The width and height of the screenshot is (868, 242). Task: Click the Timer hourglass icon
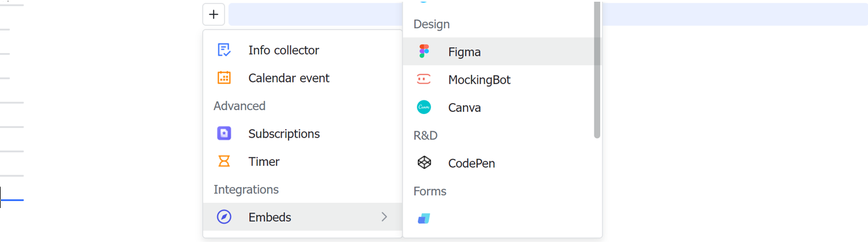click(224, 161)
